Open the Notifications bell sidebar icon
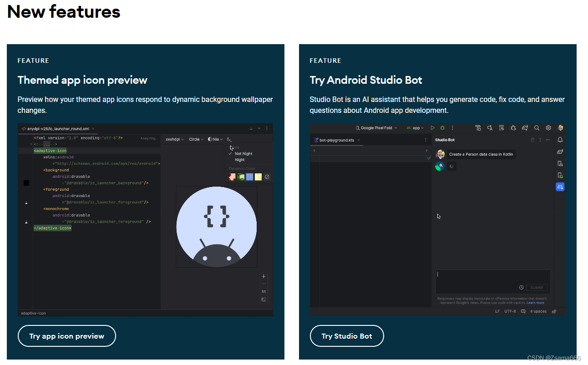 click(560, 140)
